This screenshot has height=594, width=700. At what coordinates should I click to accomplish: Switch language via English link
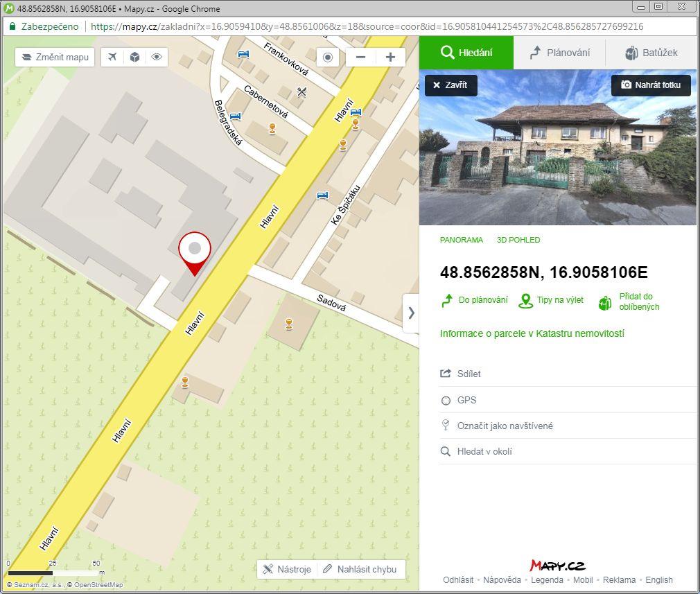(659, 579)
